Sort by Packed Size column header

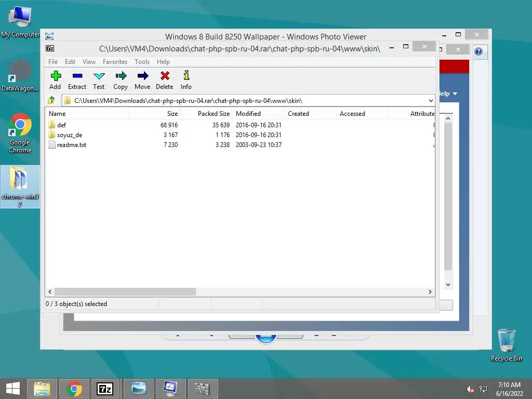[x=206, y=114]
